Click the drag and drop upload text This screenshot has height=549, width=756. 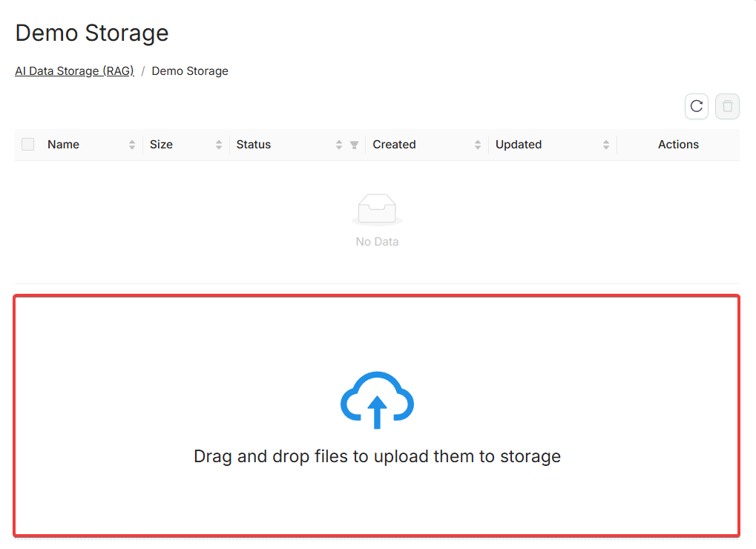[377, 456]
